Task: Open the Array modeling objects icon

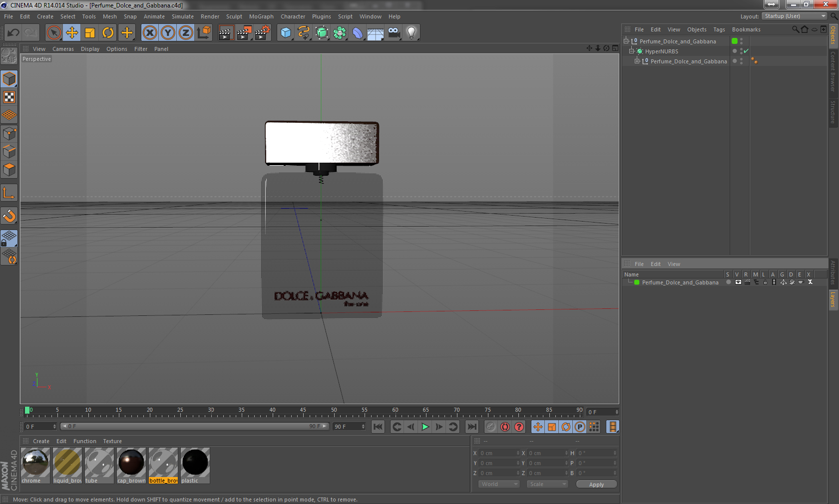Action: [x=340, y=33]
